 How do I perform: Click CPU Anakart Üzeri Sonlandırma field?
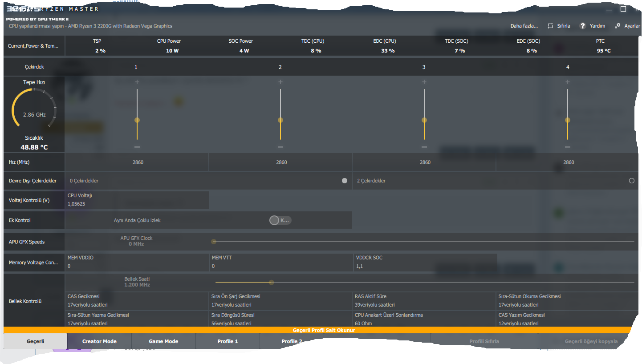click(x=424, y=319)
